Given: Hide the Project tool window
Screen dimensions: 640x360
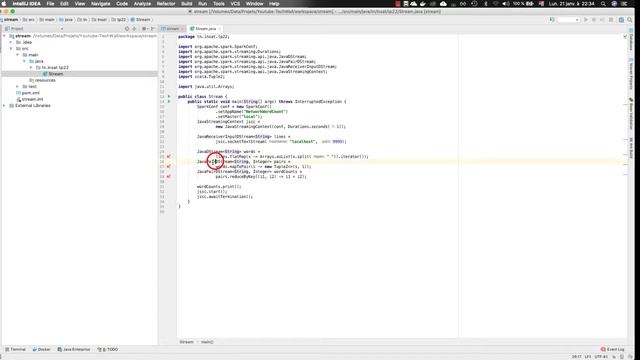Looking at the screenshot, I should [x=153, y=29].
